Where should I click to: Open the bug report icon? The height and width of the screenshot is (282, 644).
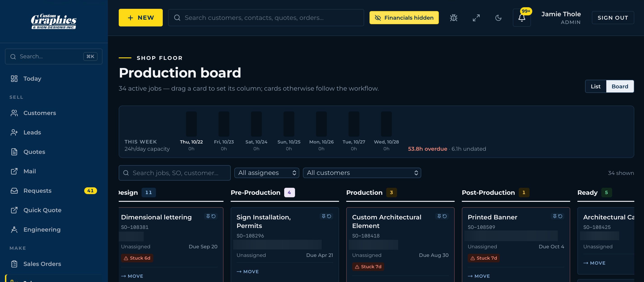[453, 18]
